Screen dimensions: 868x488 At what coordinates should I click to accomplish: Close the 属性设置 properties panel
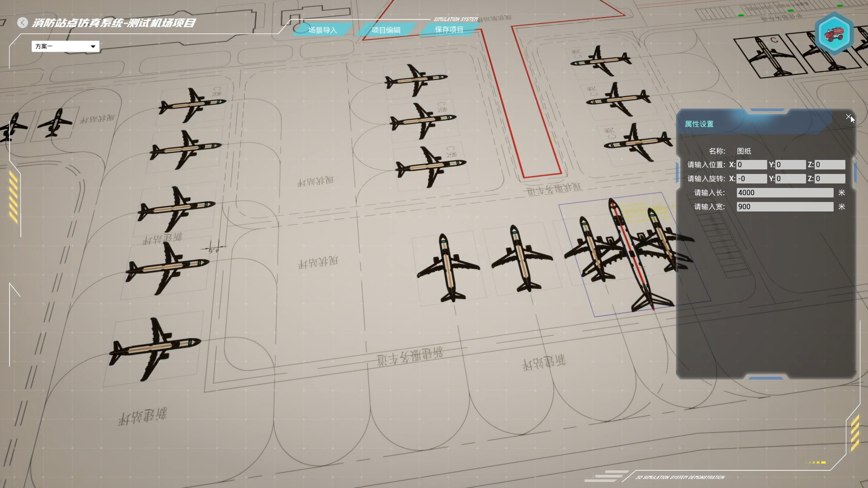(x=848, y=117)
